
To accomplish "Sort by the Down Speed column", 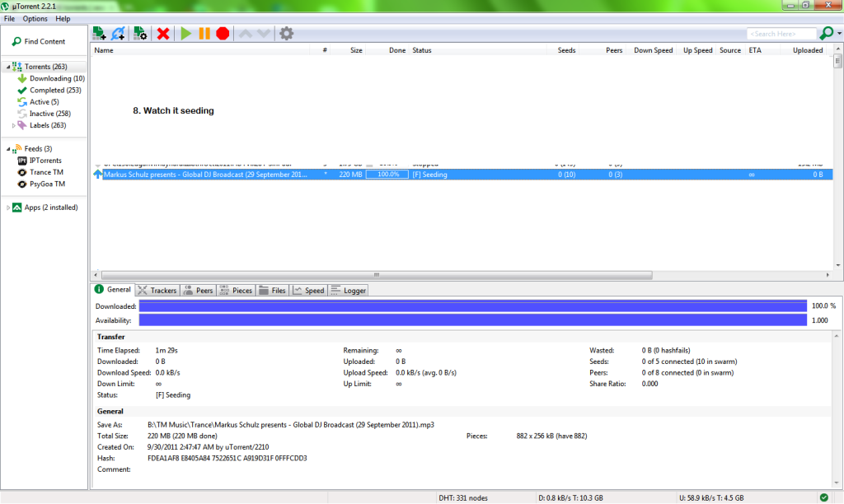I will [653, 50].
